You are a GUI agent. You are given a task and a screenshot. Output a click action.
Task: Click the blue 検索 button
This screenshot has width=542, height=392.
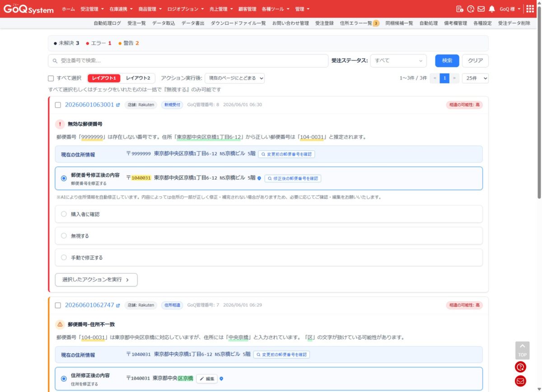447,60
